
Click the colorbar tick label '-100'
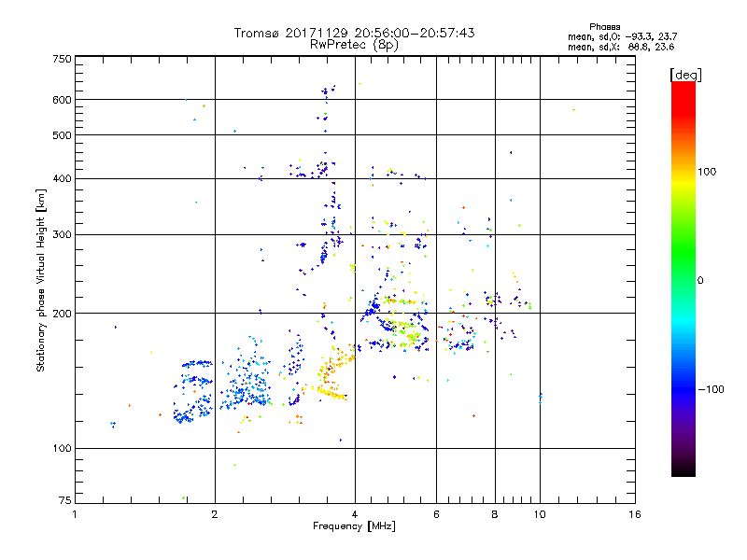point(711,389)
